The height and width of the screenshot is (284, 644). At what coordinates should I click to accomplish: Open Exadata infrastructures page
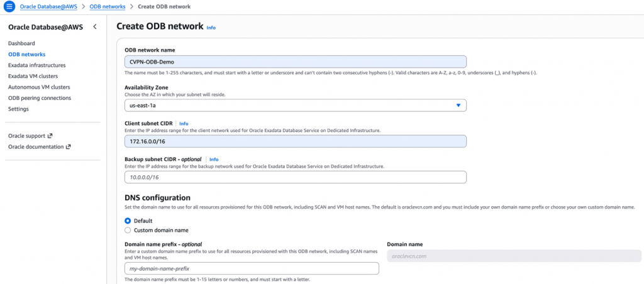tap(36, 65)
